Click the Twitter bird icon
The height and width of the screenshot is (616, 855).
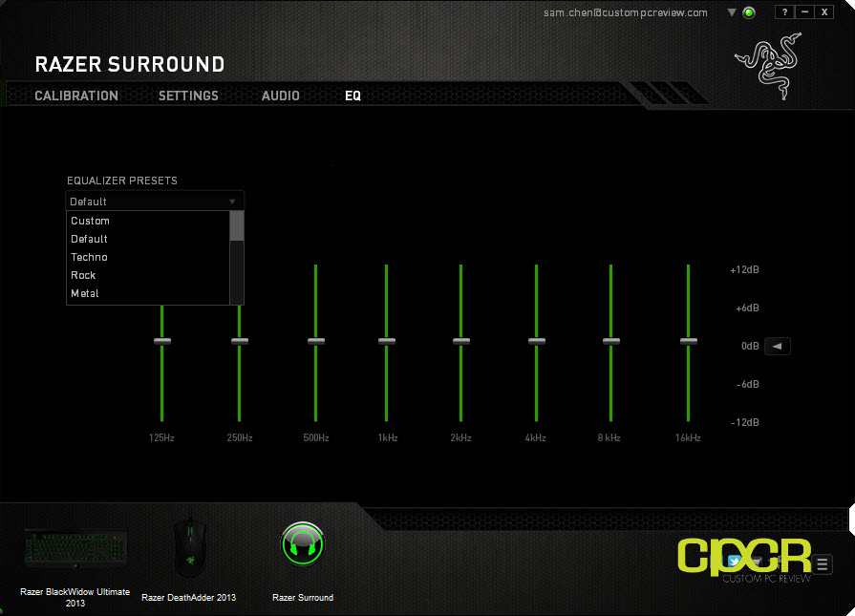pos(734,562)
